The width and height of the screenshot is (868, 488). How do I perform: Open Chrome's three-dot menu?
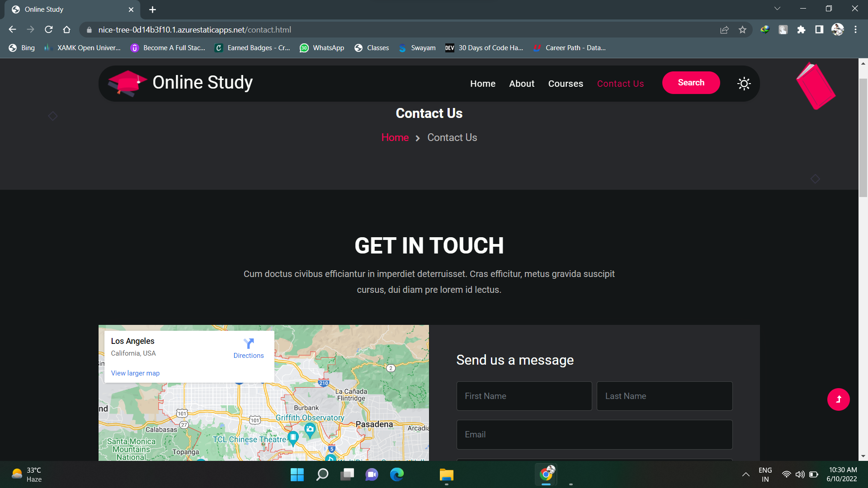pyautogui.click(x=855, y=30)
